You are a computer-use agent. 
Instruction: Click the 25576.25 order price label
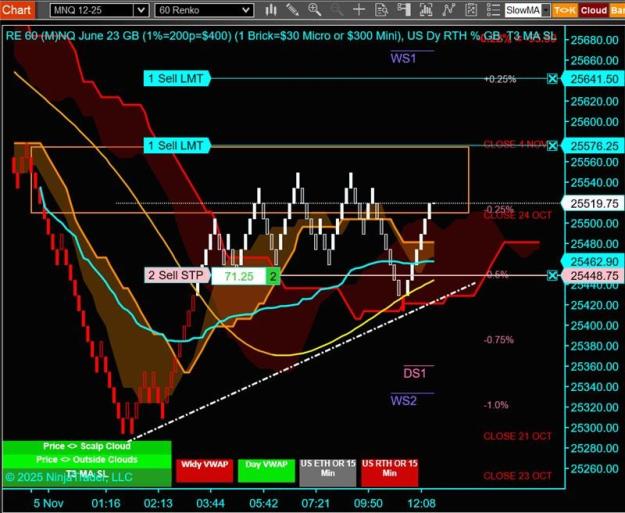point(593,146)
